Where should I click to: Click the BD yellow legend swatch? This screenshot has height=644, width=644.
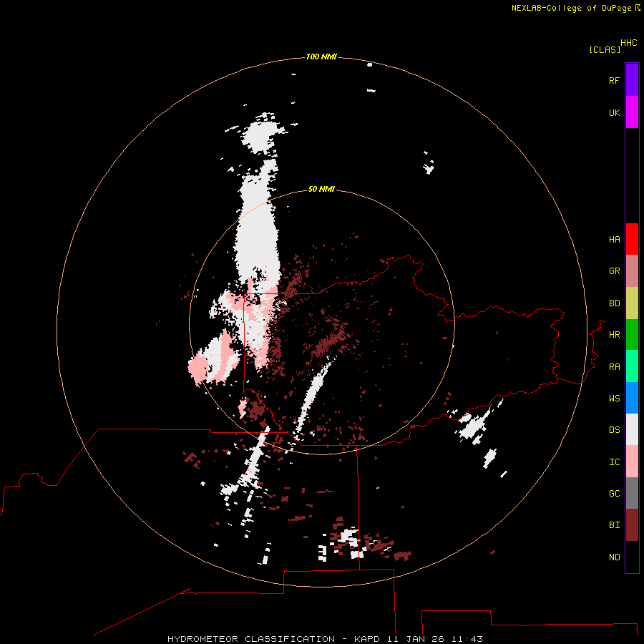[x=632, y=303]
